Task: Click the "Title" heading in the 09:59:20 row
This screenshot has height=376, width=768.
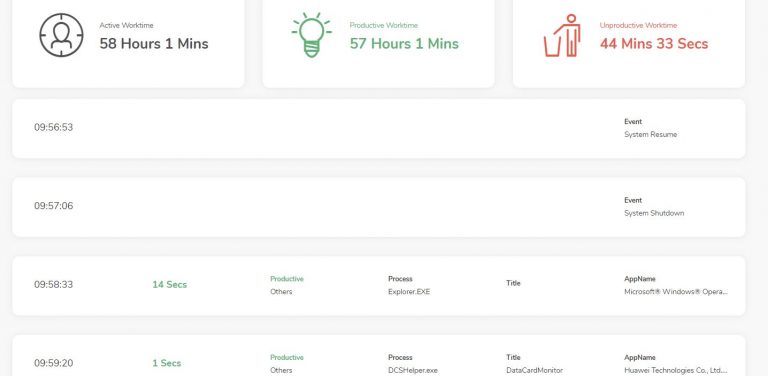Action: coord(513,358)
